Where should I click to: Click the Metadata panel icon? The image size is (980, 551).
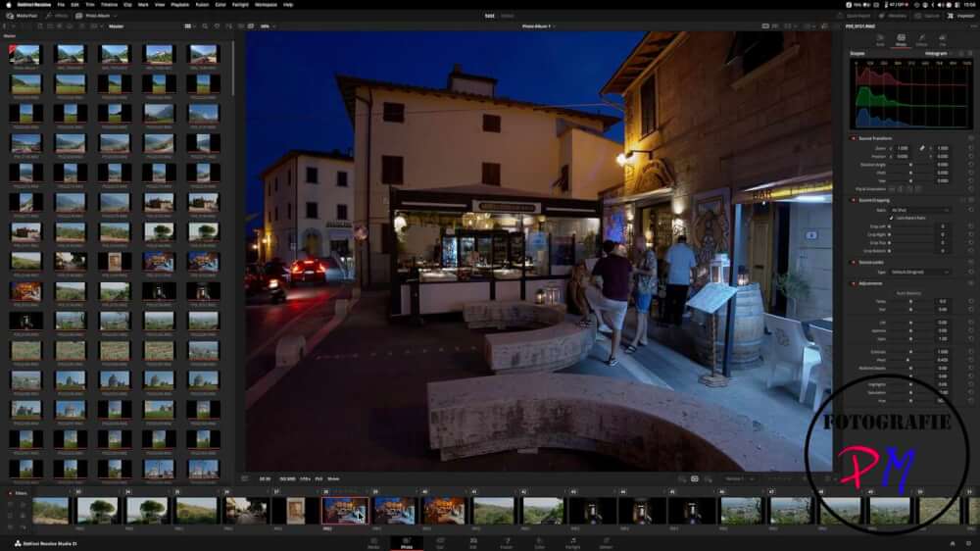(x=882, y=16)
